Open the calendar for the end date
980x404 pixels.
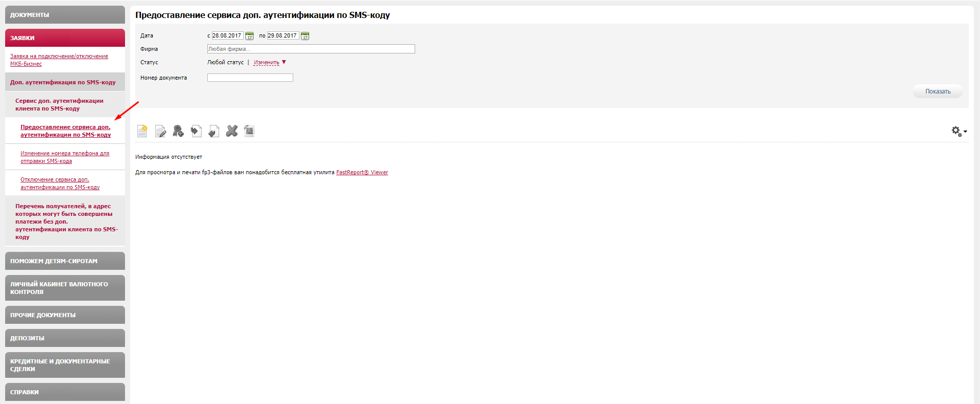(305, 36)
